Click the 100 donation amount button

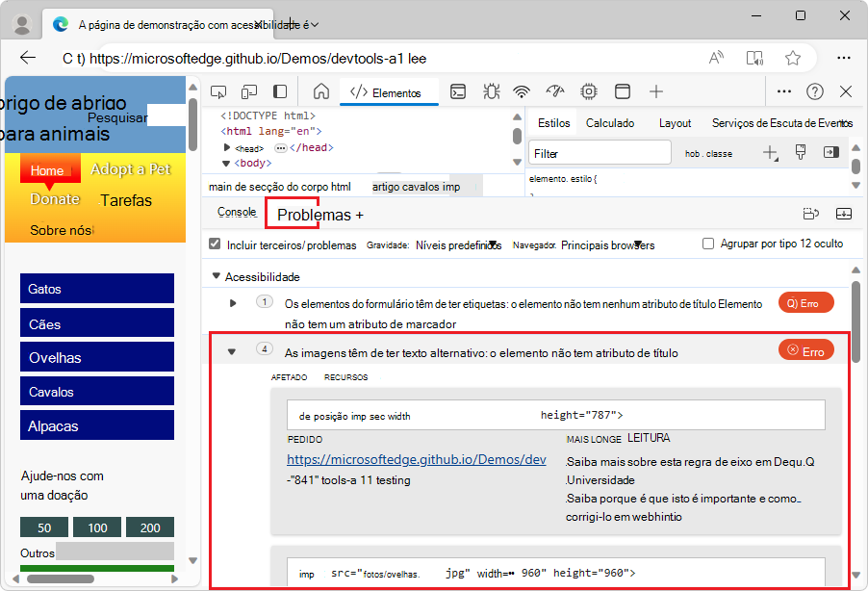click(x=96, y=527)
